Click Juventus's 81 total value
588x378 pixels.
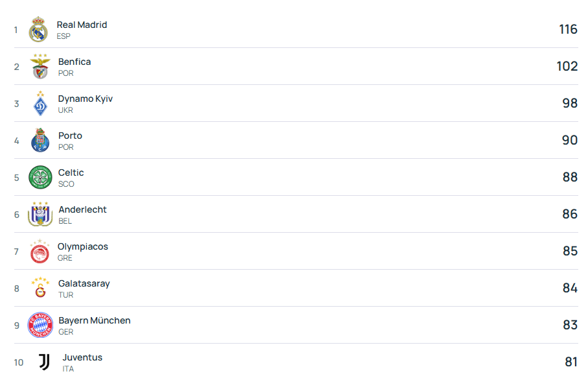(x=570, y=362)
